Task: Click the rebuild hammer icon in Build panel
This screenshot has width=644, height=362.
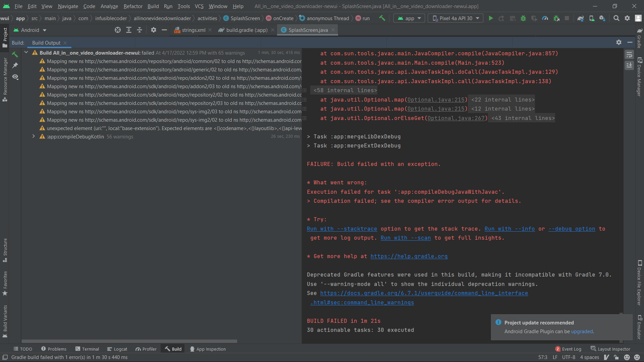Action: [15, 54]
